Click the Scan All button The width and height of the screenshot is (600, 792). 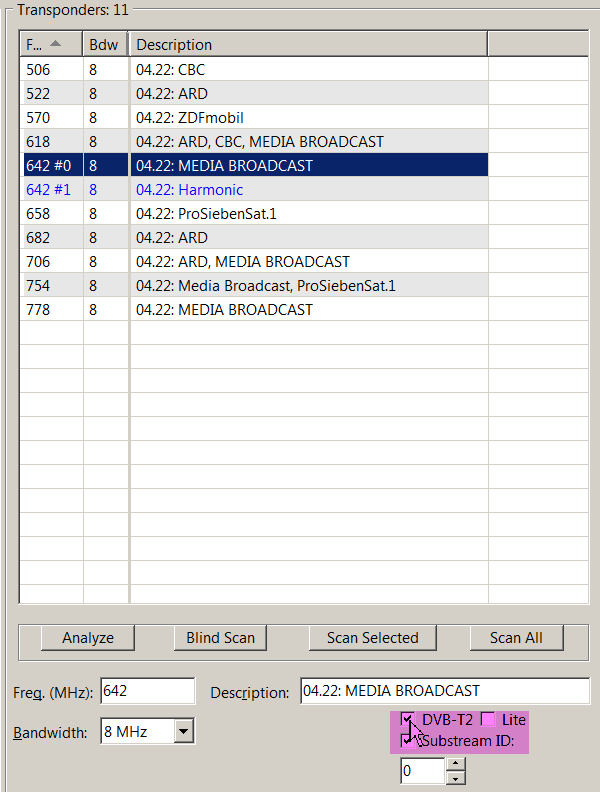516,638
